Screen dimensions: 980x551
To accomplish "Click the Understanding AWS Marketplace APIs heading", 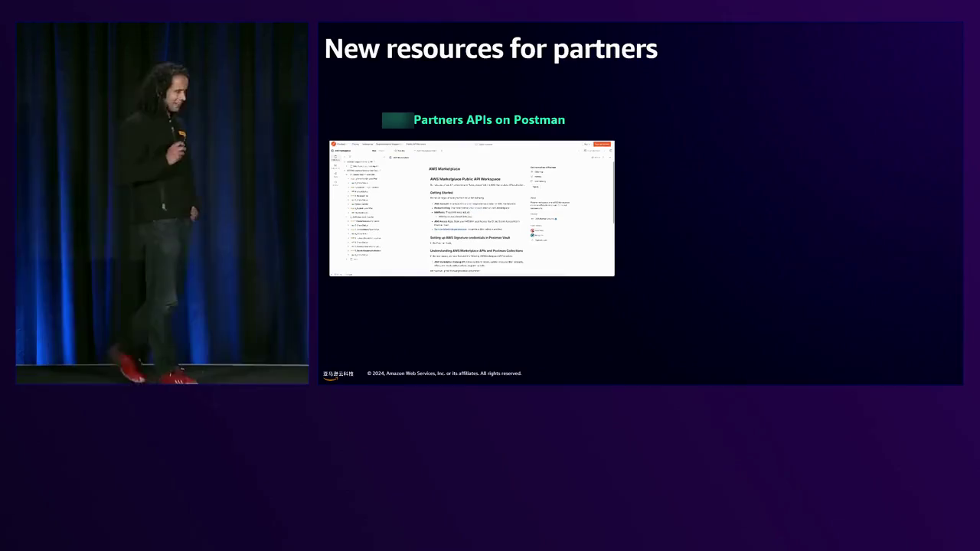I will 476,250.
